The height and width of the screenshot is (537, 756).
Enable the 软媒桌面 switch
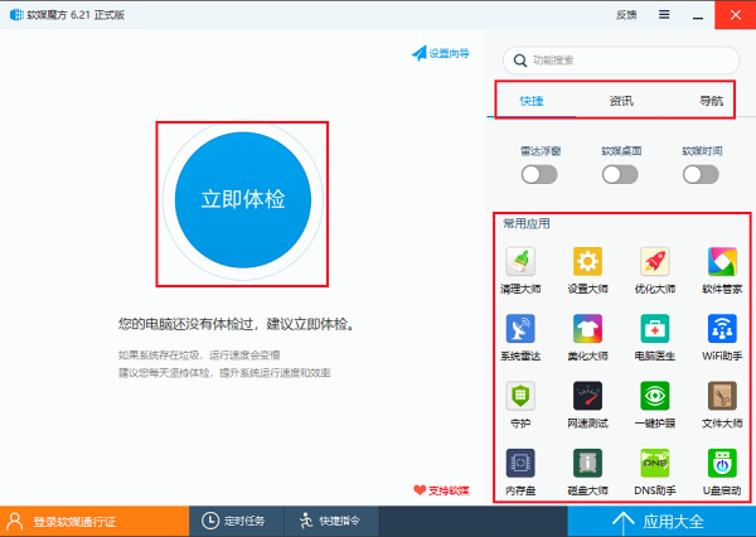point(621,175)
